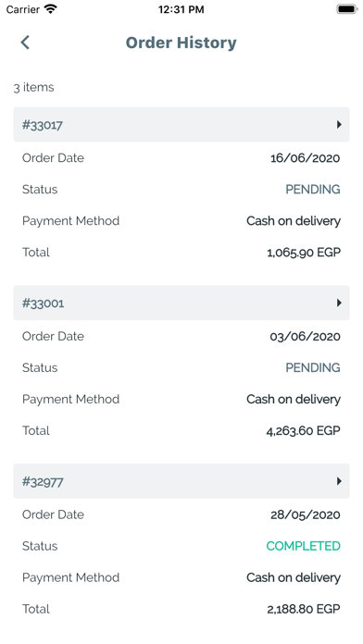The height and width of the screenshot is (644, 363).
Task: Select the 2,188.80 EGP total
Action: click(304, 609)
